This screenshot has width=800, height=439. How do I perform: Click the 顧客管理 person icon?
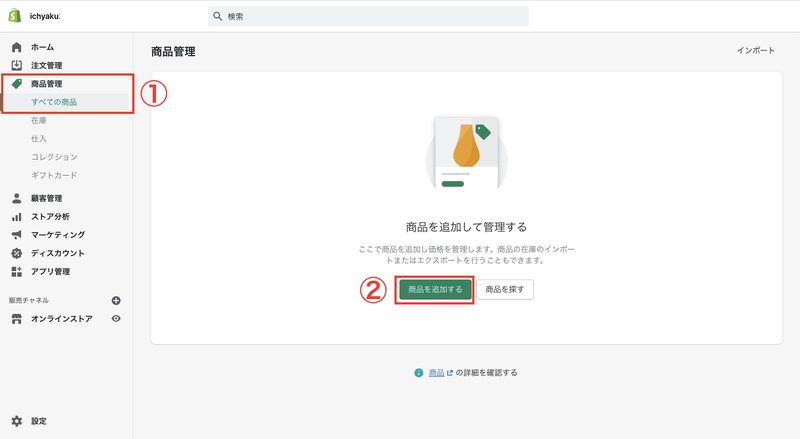17,198
